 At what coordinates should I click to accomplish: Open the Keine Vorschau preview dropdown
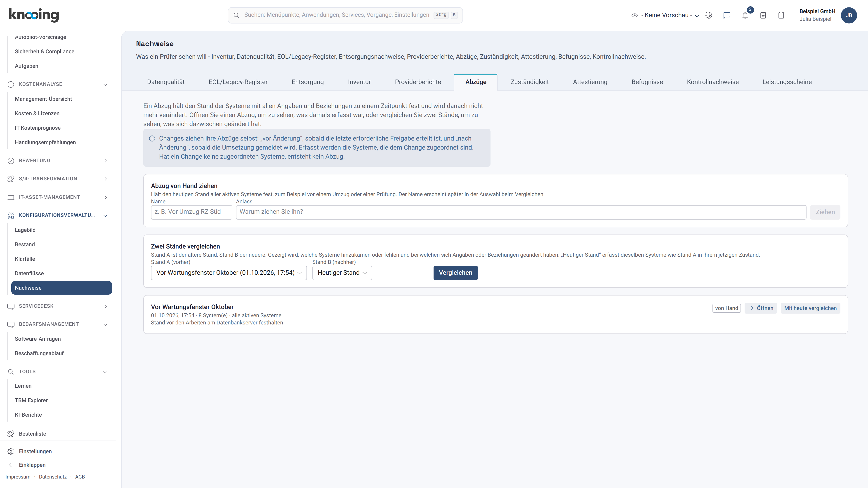[x=665, y=15]
